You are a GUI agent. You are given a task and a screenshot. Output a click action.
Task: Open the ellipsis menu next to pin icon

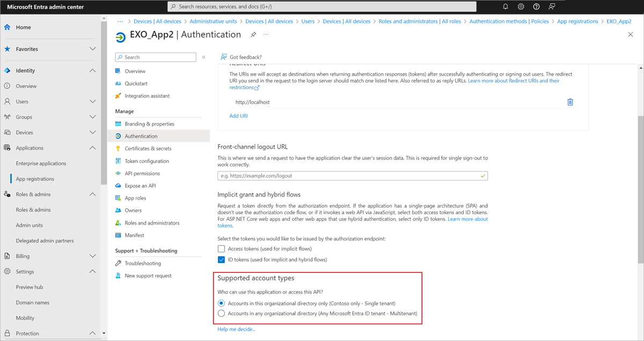click(266, 34)
